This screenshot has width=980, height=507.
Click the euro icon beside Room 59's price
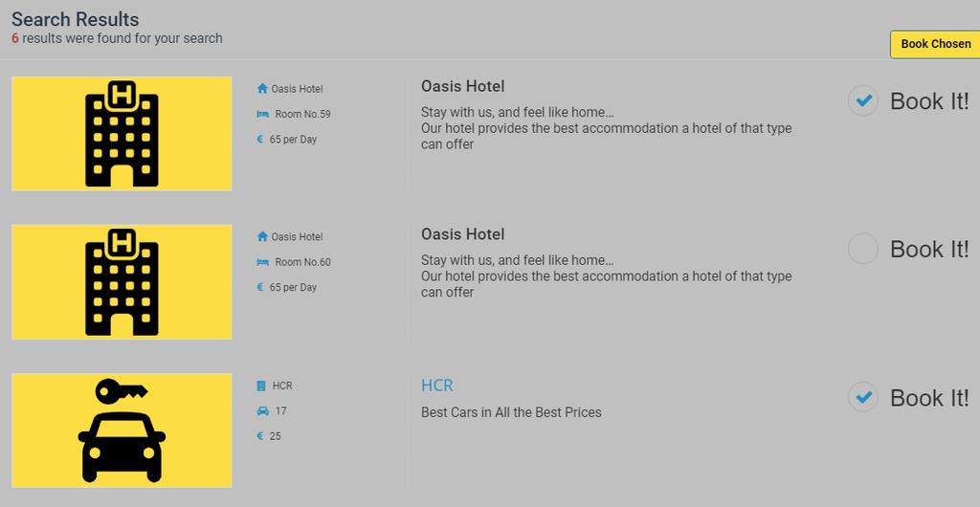coord(260,140)
